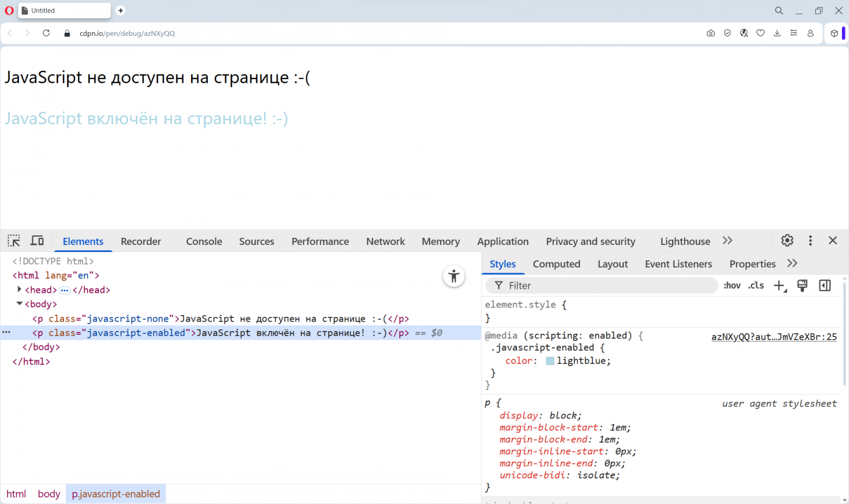Click the lightblue color swatch

click(550, 360)
